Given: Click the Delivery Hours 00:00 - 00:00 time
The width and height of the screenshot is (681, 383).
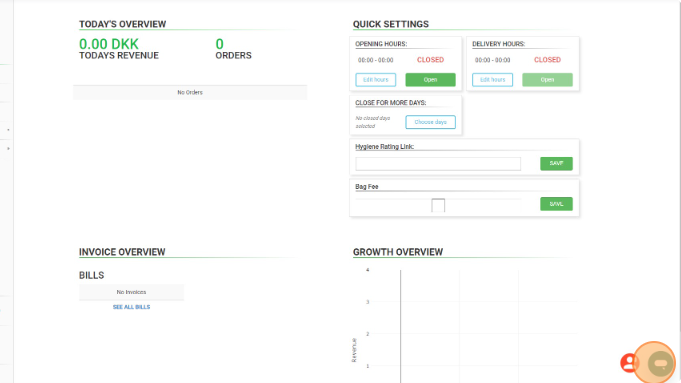Looking at the screenshot, I should point(493,60).
